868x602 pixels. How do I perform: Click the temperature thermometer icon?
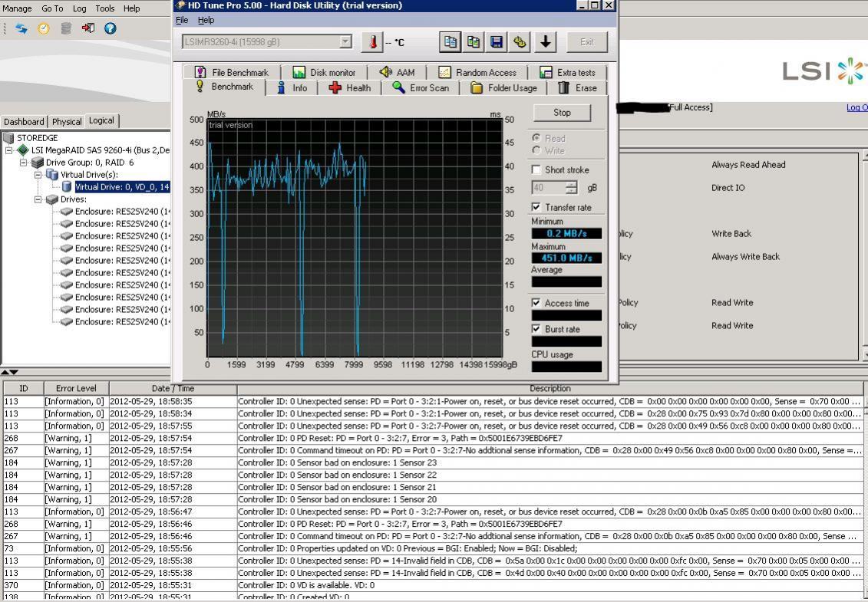click(x=372, y=42)
